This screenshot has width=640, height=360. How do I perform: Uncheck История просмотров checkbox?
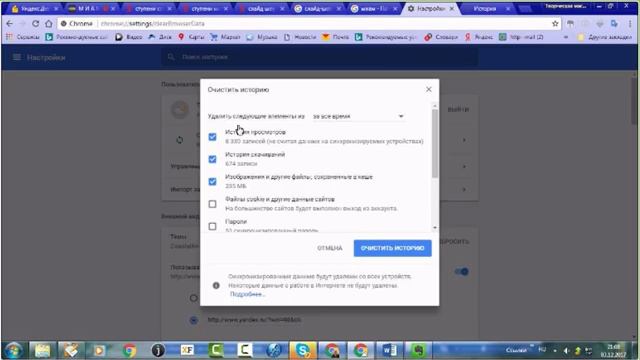tap(212, 137)
